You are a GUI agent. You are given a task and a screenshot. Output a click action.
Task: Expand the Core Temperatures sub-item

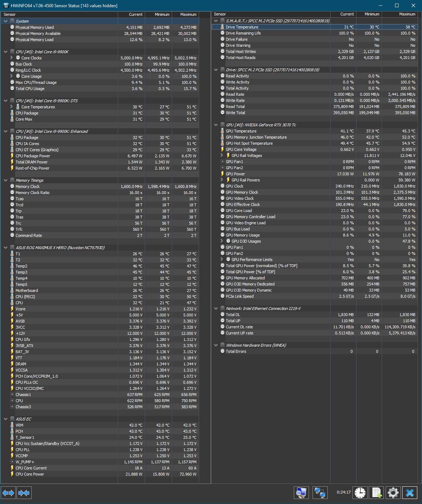pos(12,107)
